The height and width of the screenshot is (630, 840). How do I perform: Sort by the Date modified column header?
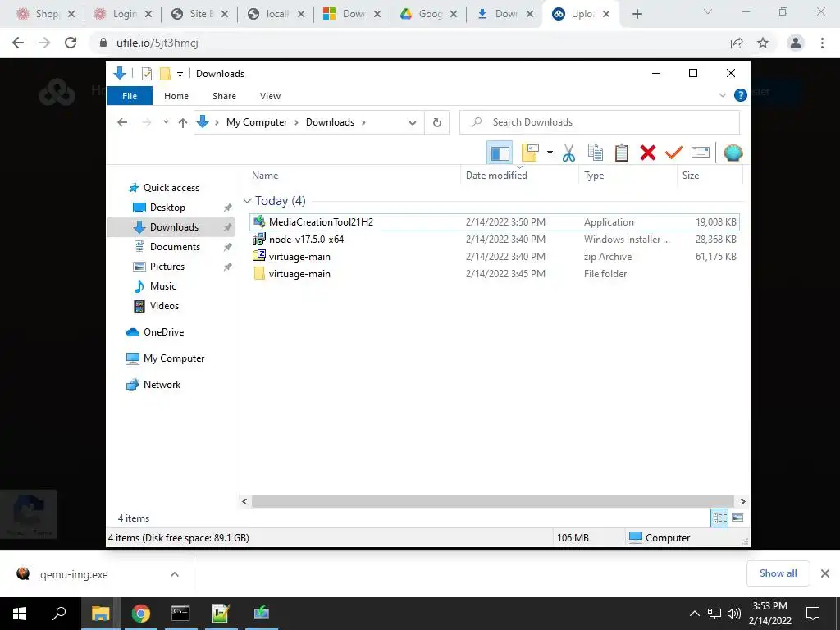point(519,176)
